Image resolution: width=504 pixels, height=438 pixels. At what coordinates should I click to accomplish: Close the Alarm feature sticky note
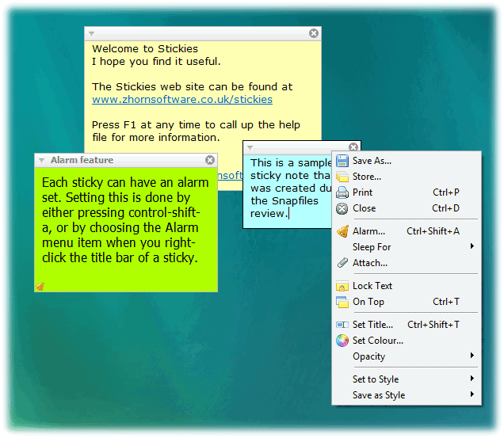(210, 160)
